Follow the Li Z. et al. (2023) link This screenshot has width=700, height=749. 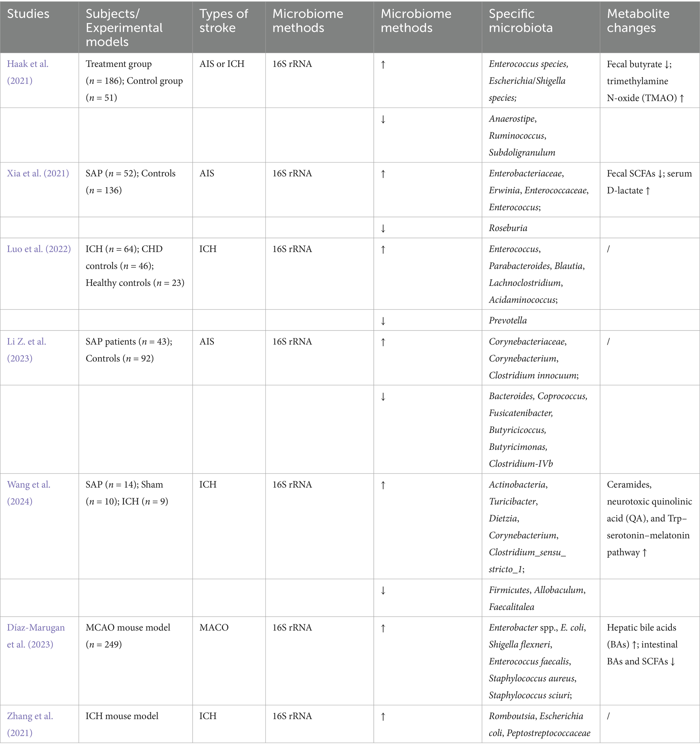(x=26, y=350)
